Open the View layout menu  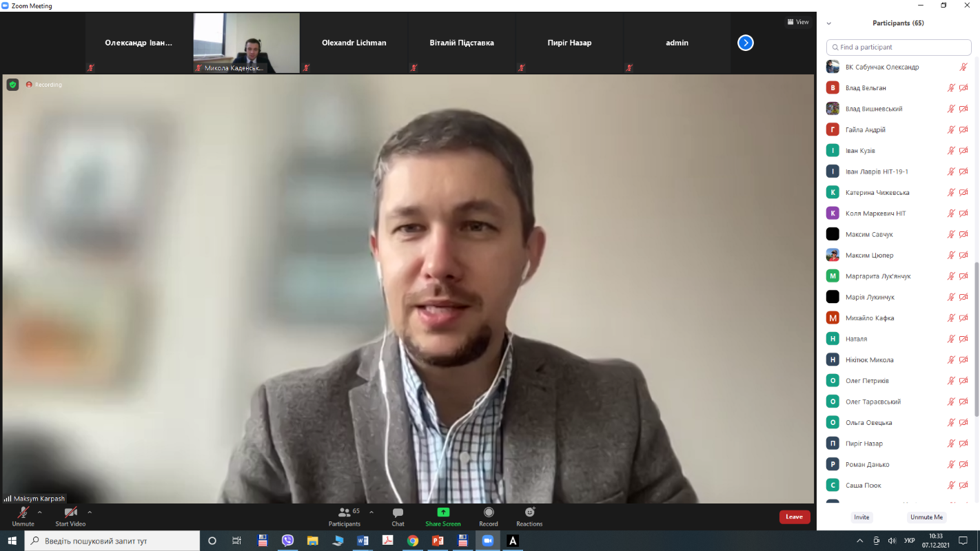coord(798,22)
